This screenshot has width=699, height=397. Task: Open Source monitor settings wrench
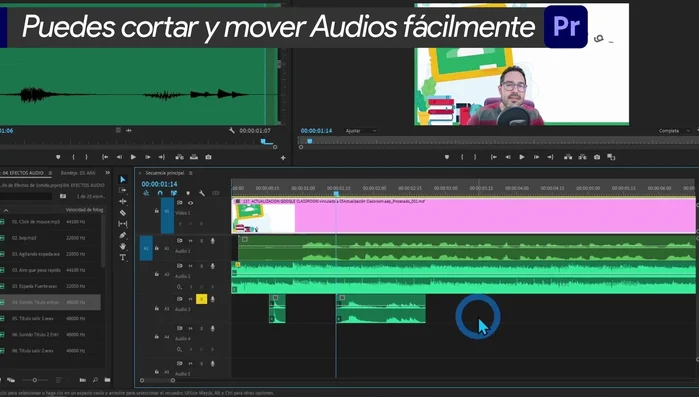pyautogui.click(x=232, y=130)
